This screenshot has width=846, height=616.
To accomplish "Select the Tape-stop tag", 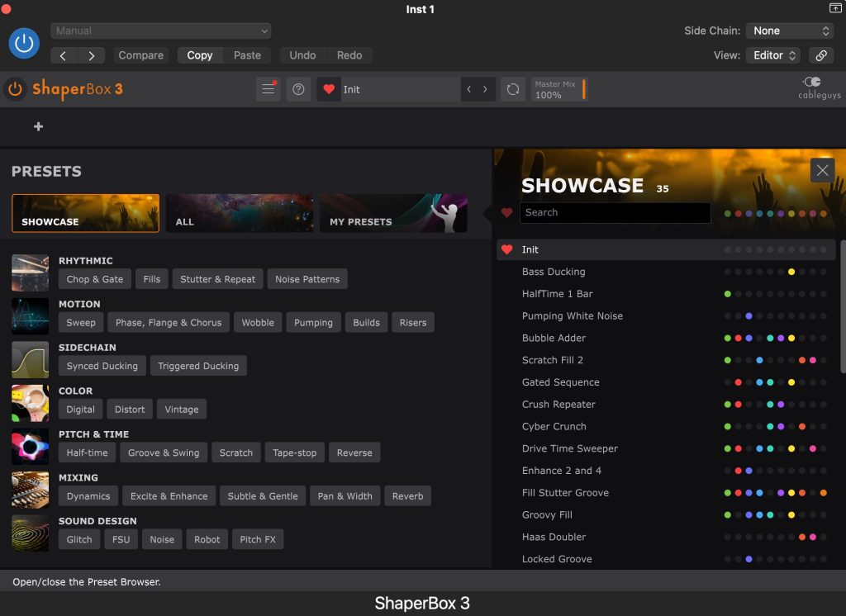I will 295,453.
